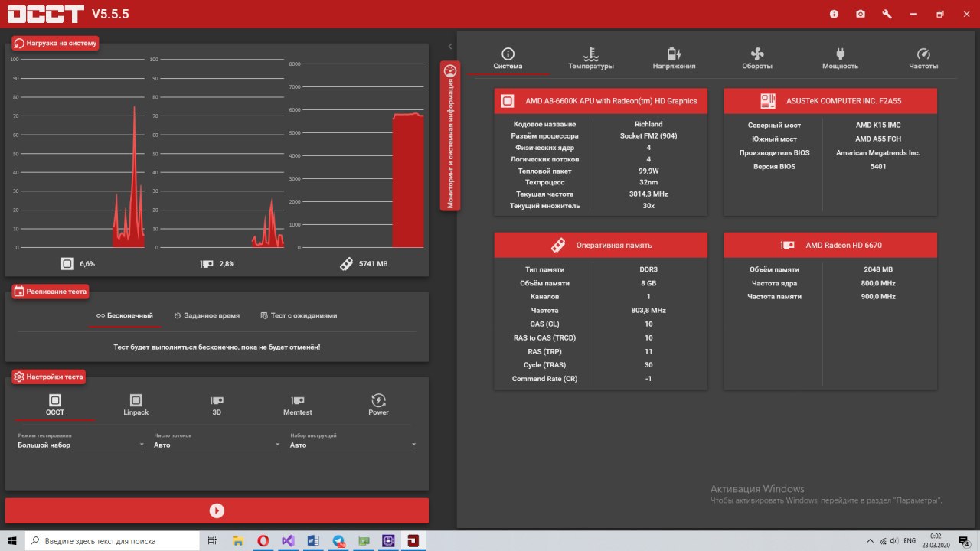Open File Explorer from taskbar
Image resolution: width=980 pixels, height=551 pixels.
237,540
